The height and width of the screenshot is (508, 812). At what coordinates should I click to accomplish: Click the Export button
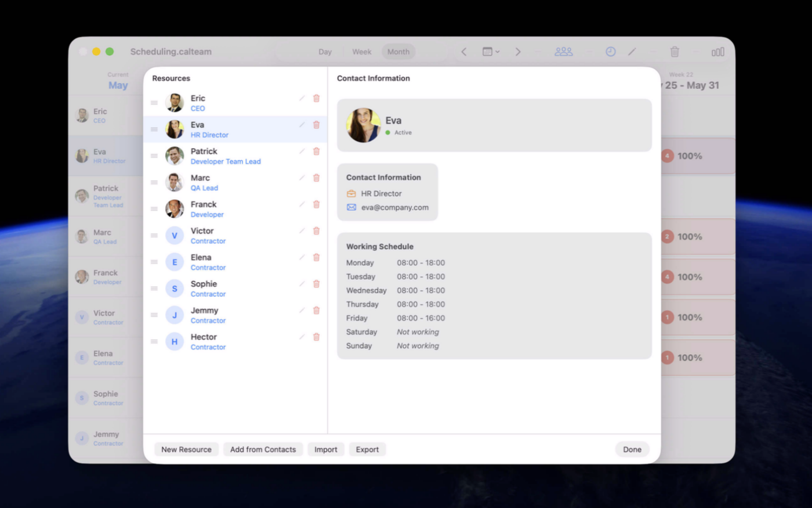coord(367,449)
